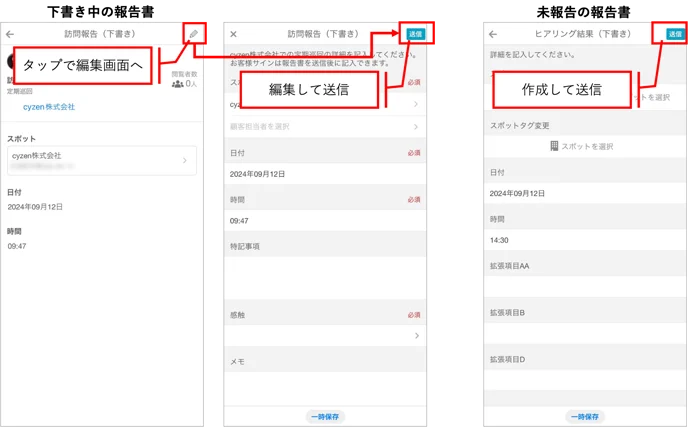This screenshot has width=688, height=427.
Task: Tap the 特記事項 text area
Action: [325, 278]
